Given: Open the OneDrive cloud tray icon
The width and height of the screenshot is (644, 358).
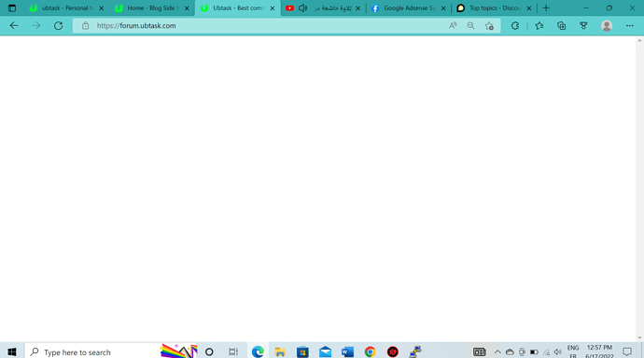Looking at the screenshot, I should pyautogui.click(x=510, y=351).
